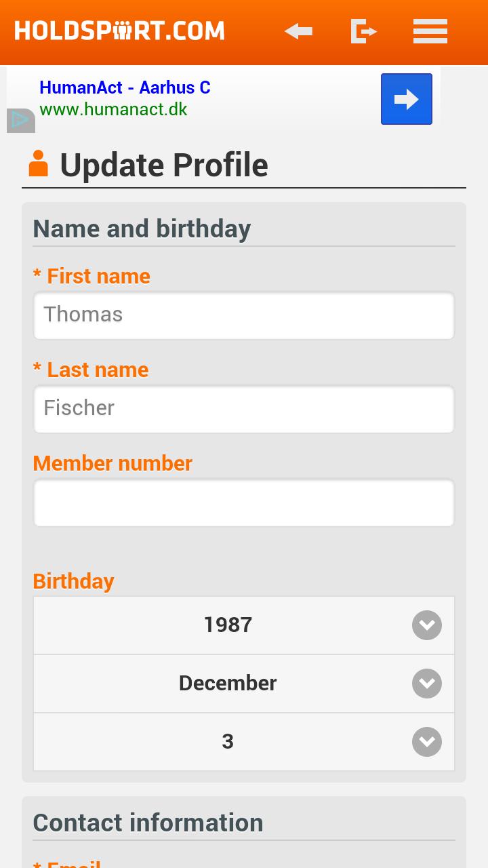Click the December dropdown chevron icon
Image resolution: width=488 pixels, height=868 pixels.
point(427,684)
